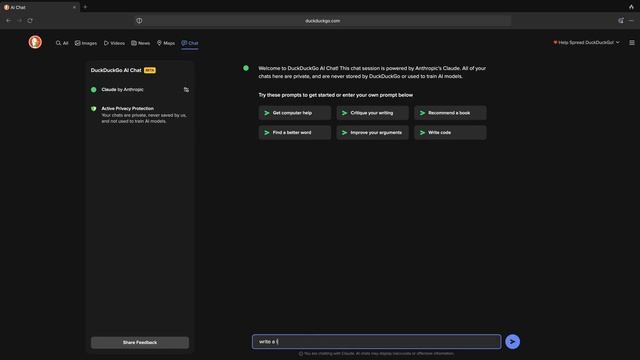The width and height of the screenshot is (640, 360).
Task: Choose the Get computer help prompt
Action: [x=295, y=113]
